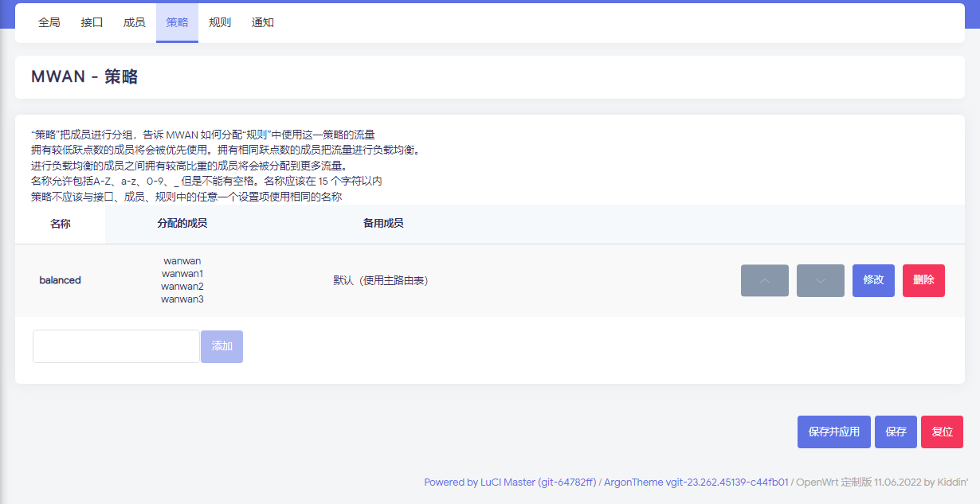Click the 备用成员 column header
This screenshot has height=504, width=980.
(383, 224)
